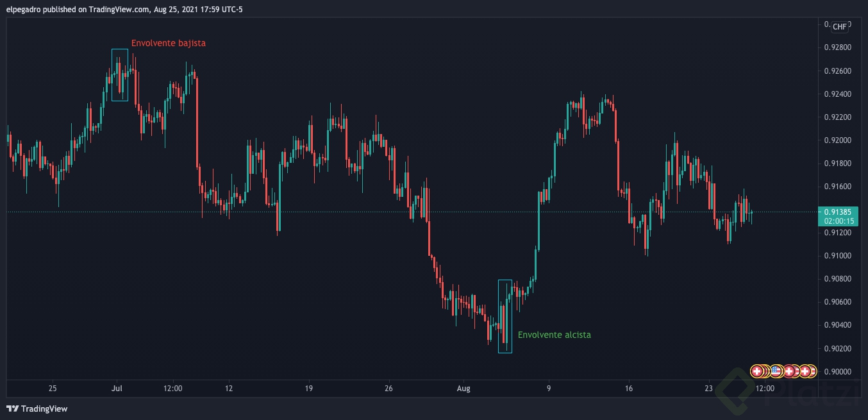
Task: Click the 'Jul' label on the time axis
Action: coord(117,388)
